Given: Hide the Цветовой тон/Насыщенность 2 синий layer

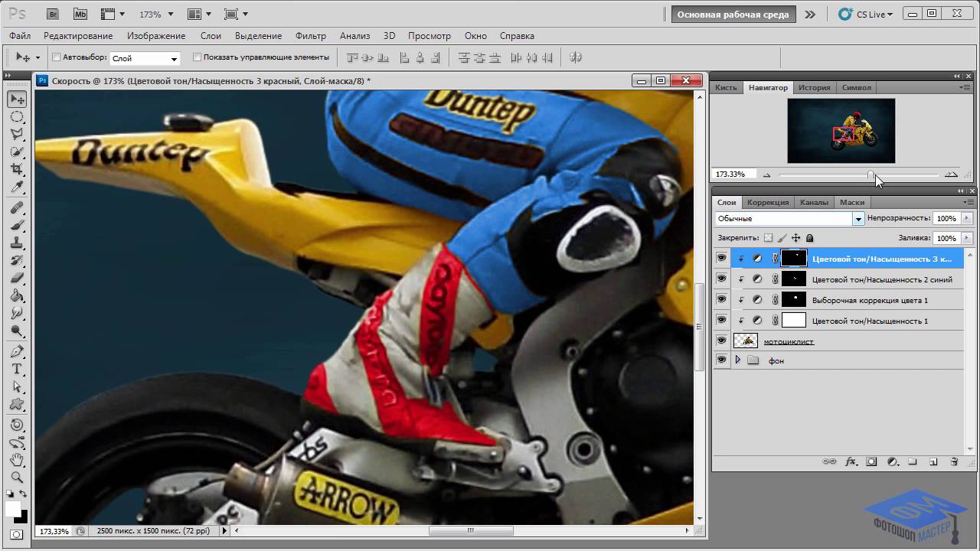Looking at the screenshot, I should pos(721,279).
